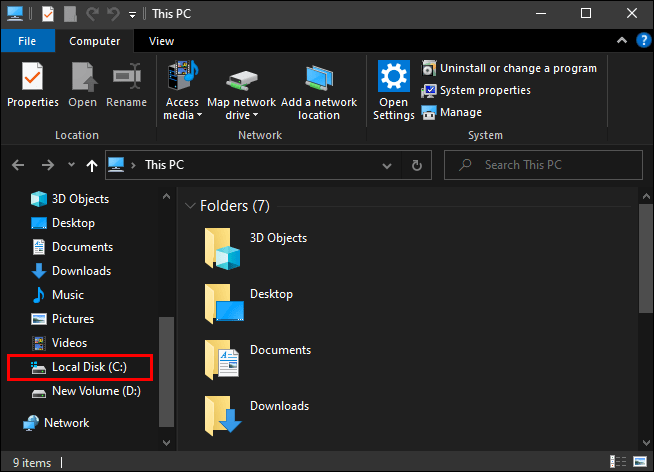Click the 3D Objects folder icon in main pane
Screen dimensions: 654x472
pos(222,249)
